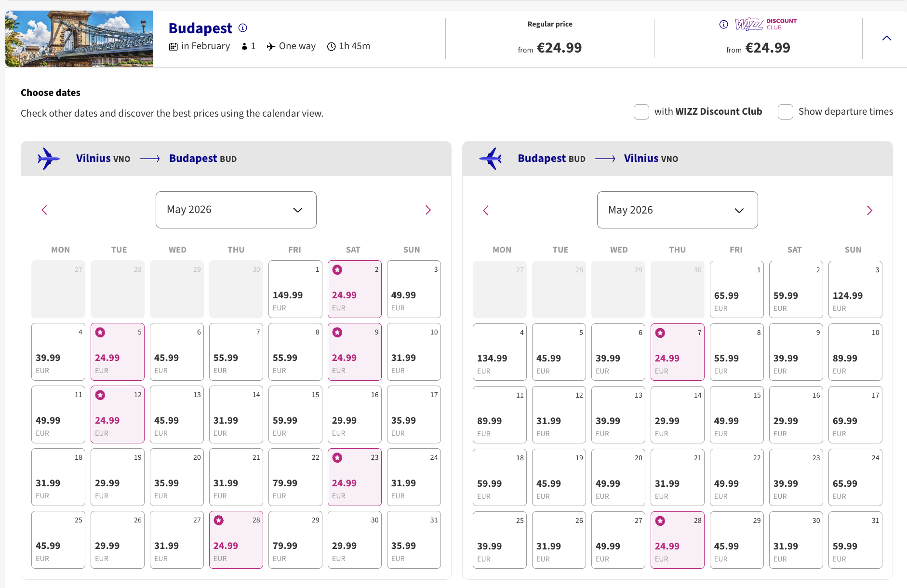This screenshot has width=907, height=588.
Task: Select May 7 return flight at 24.99 EUR
Action: [677, 352]
